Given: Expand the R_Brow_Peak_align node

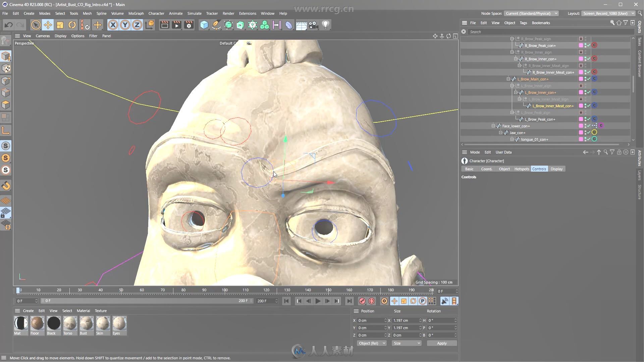Looking at the screenshot, I should click(511, 39).
